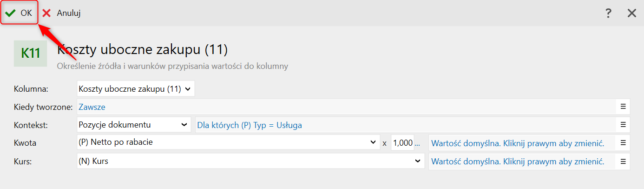Open help with the question mark icon

608,13
